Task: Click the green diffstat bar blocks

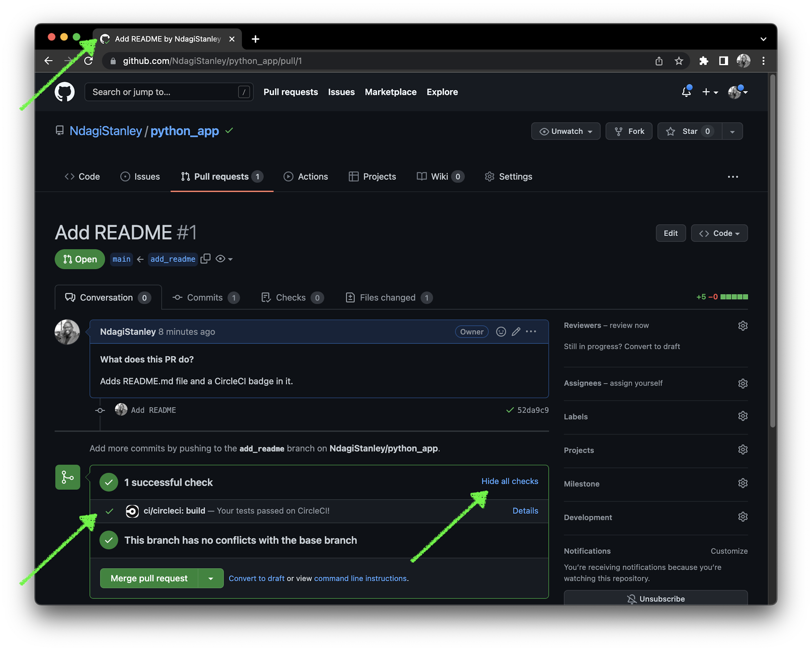Action: pos(734,297)
